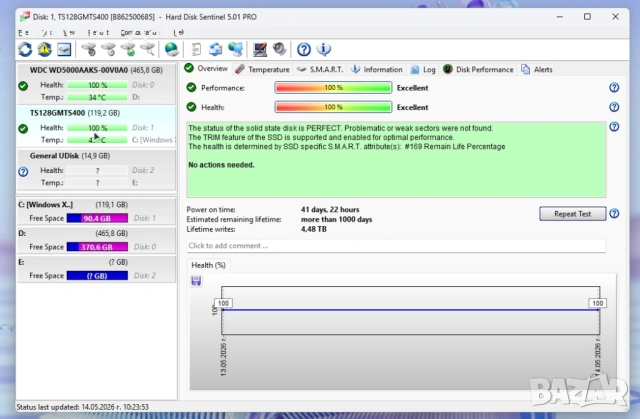Click the app icon in the title bar
This screenshot has width=640, height=419.
pyautogui.click(x=25, y=17)
